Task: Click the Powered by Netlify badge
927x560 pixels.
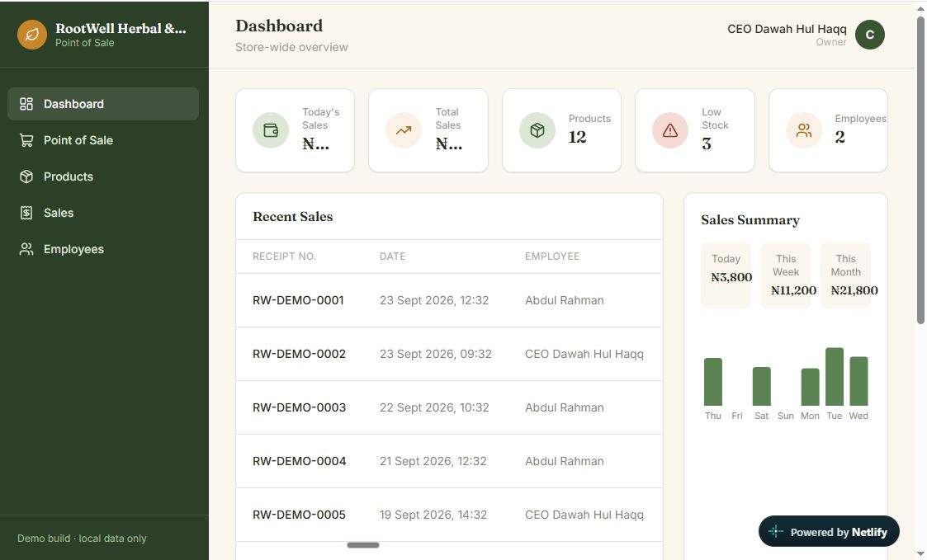Action: coord(829,532)
